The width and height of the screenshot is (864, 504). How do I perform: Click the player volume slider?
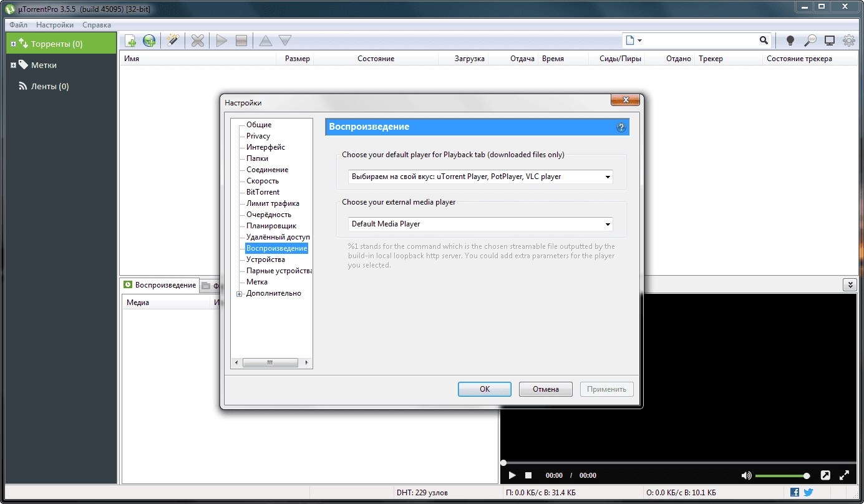(782, 476)
